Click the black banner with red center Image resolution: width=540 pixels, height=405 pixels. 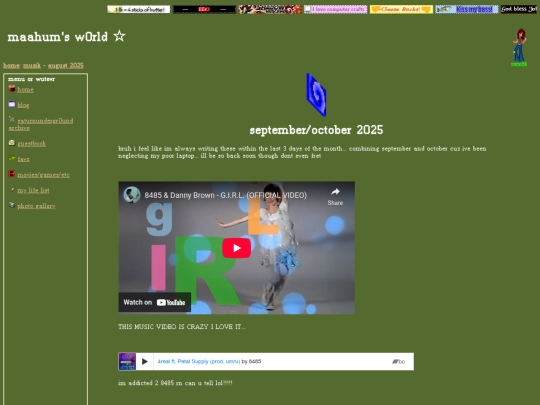[204, 9]
